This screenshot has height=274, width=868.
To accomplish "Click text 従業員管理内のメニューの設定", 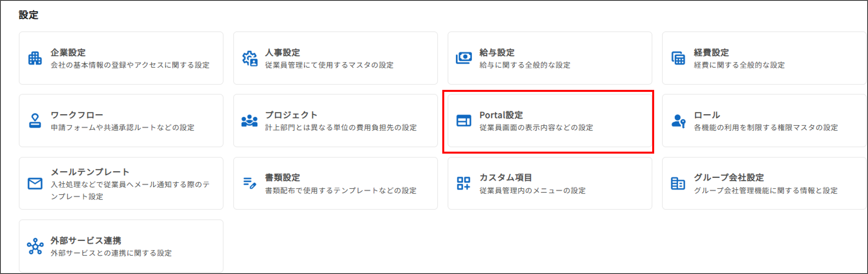I will [x=533, y=191].
